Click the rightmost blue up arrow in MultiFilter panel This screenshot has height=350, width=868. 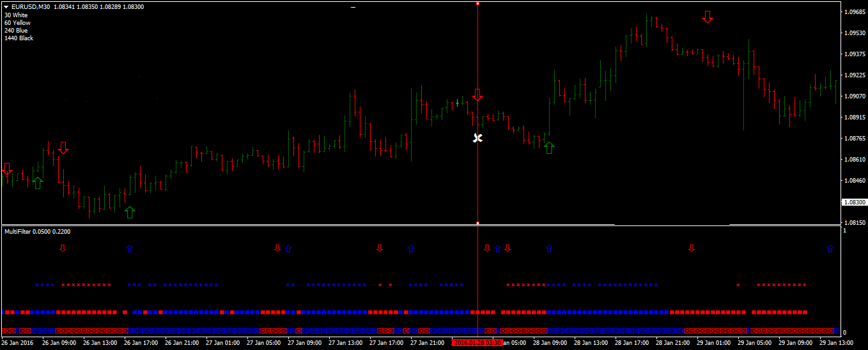click(830, 248)
